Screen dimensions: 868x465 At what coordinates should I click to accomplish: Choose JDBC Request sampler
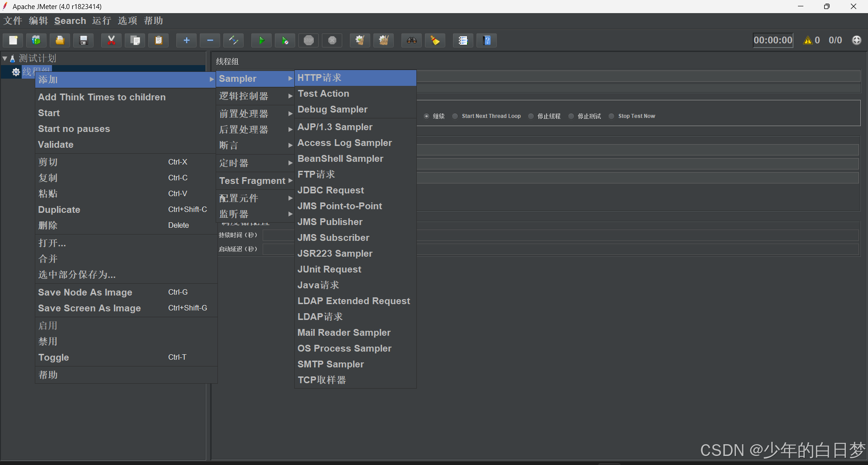355,190
